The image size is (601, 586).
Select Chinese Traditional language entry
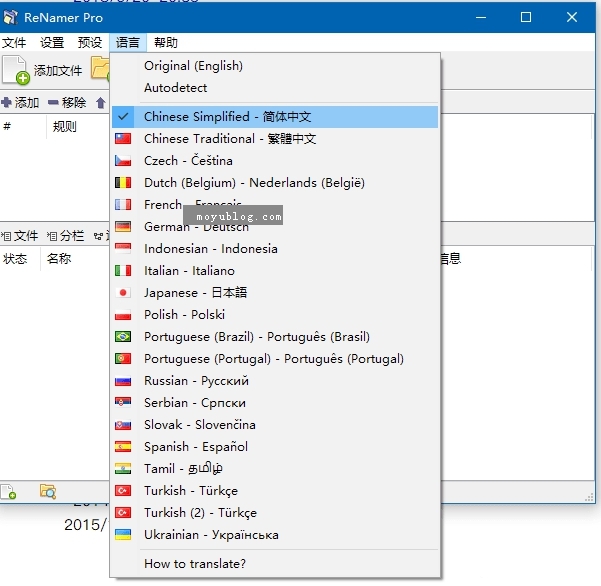pyautogui.click(x=275, y=139)
